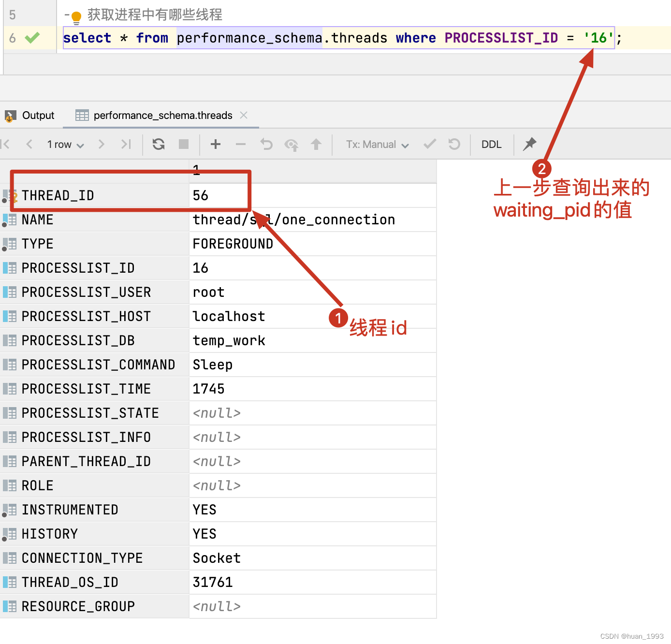Select the PROCESSLIST_USER row header
This screenshot has height=644, width=671.
tap(95, 292)
